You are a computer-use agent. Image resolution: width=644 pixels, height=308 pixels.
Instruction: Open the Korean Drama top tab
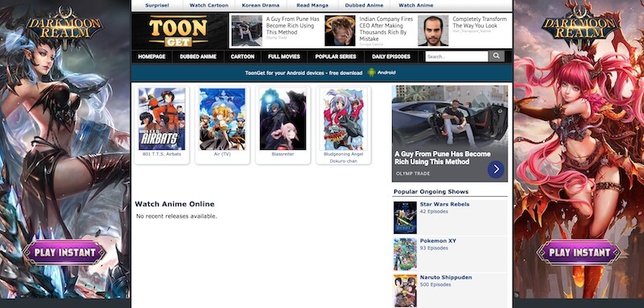pyautogui.click(x=260, y=6)
